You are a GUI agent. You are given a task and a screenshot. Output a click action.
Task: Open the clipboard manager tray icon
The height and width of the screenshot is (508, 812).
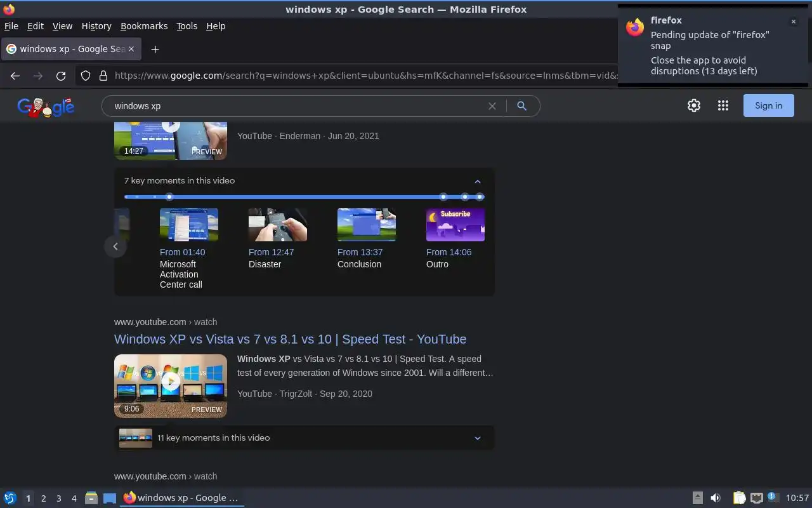click(739, 498)
